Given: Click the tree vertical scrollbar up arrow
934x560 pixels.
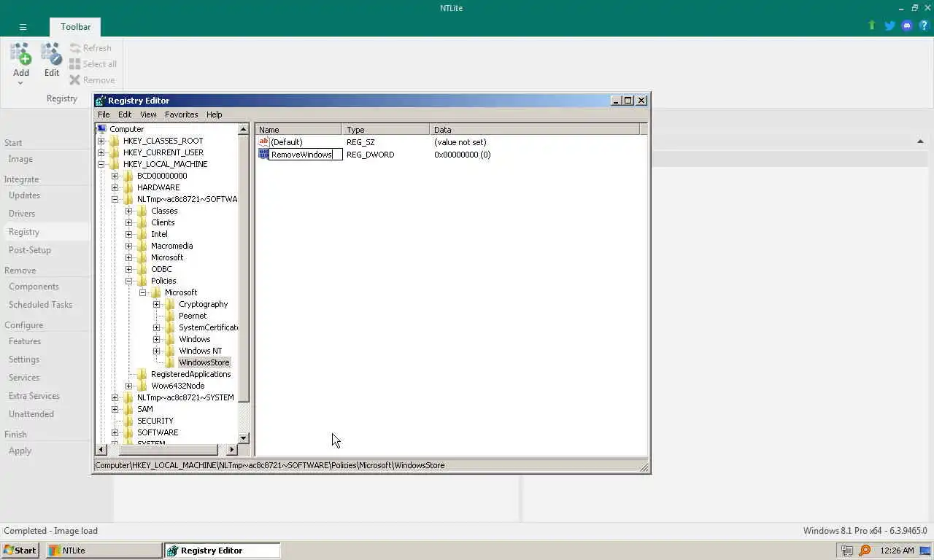Looking at the screenshot, I should click(x=244, y=129).
